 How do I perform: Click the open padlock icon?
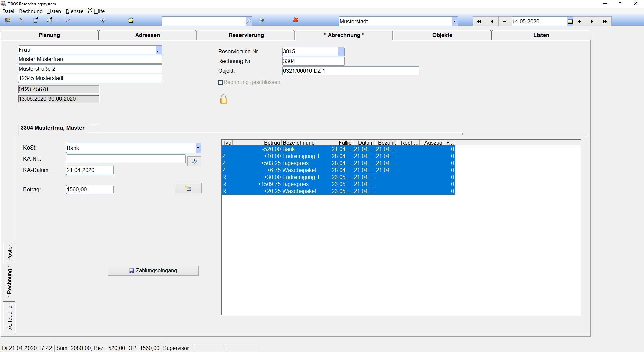[224, 99]
